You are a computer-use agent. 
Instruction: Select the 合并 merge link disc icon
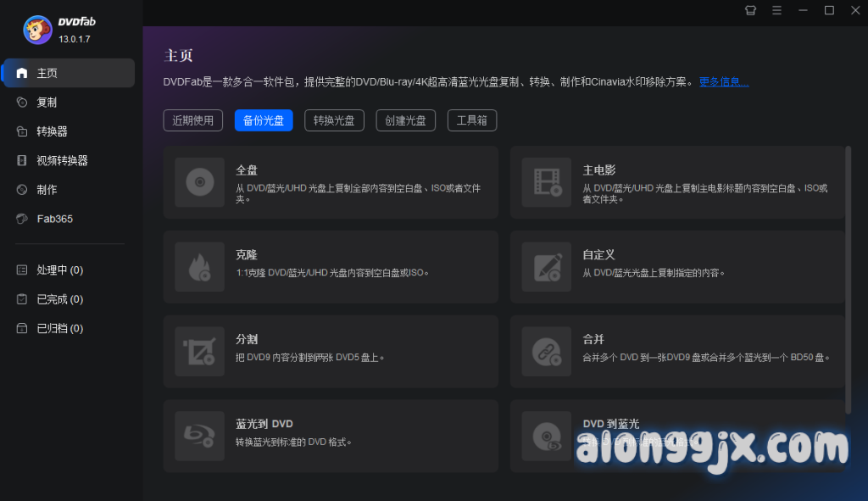click(547, 352)
